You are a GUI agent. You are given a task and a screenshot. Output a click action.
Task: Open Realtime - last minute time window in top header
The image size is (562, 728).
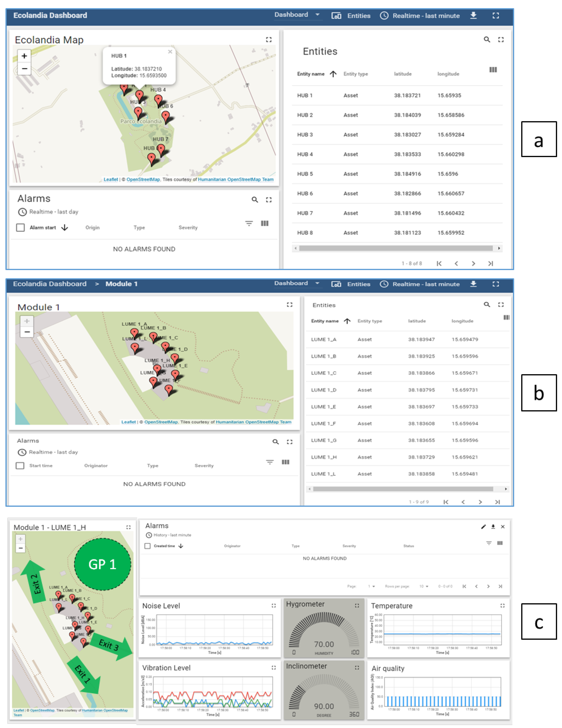420,16
